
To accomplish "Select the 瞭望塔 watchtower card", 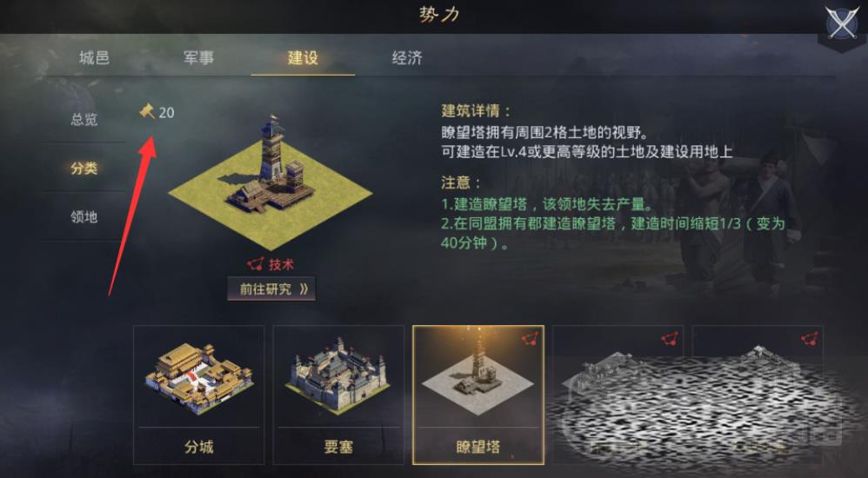I will 478,395.
